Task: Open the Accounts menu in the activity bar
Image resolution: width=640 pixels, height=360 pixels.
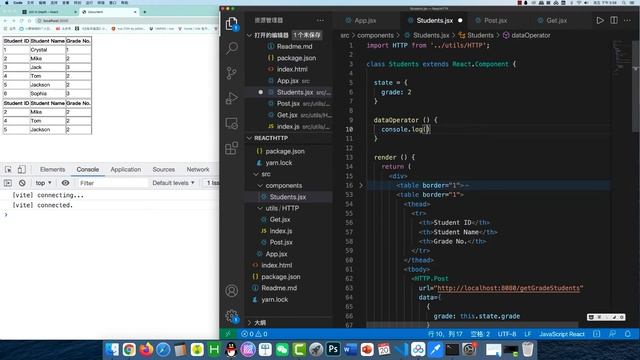Action: [231, 291]
